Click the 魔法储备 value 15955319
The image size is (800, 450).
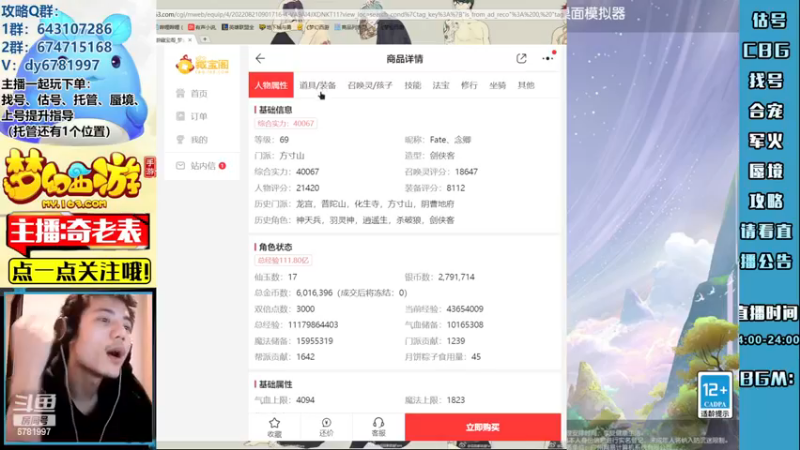tap(315, 341)
